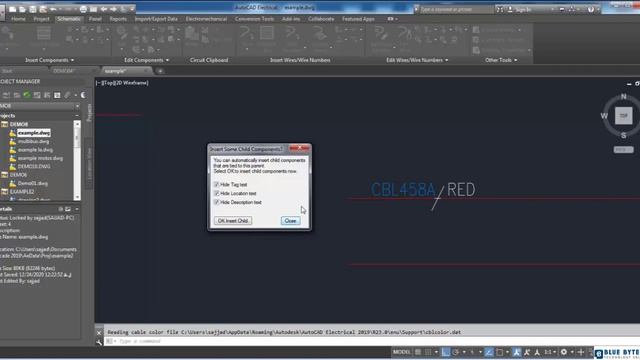This screenshot has width=640, height=360.
Task: Open Import/Export Data ribbon tab
Action: (156, 19)
